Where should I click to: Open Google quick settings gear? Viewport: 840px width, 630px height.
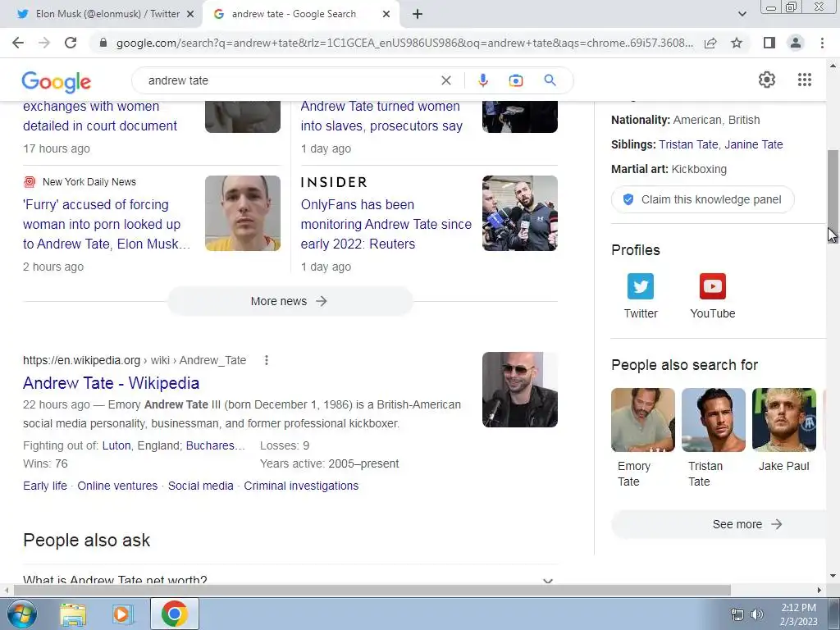[767, 80]
